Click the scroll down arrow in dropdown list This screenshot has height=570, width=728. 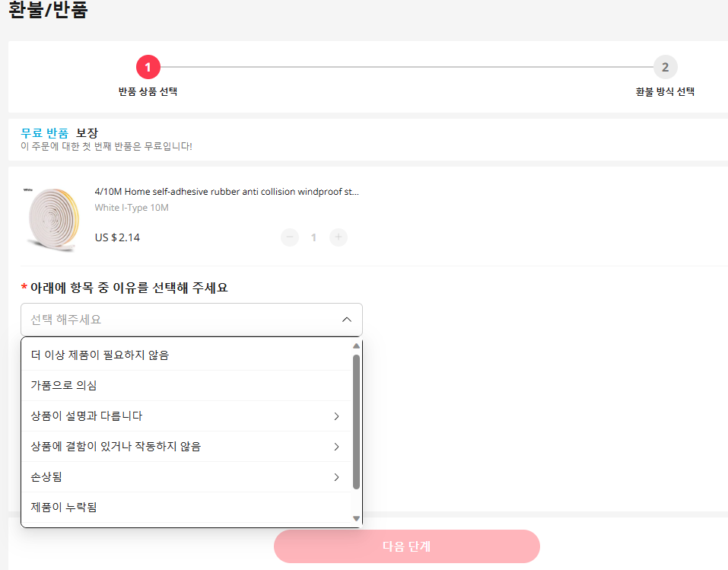(x=356, y=518)
